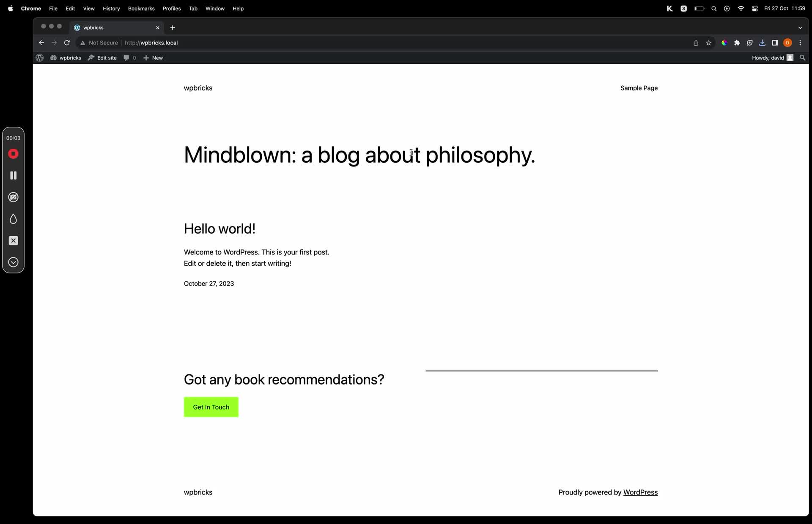This screenshot has width=812, height=524.
Task: Open the Chrome extensions puzzle icon
Action: pyautogui.click(x=737, y=43)
